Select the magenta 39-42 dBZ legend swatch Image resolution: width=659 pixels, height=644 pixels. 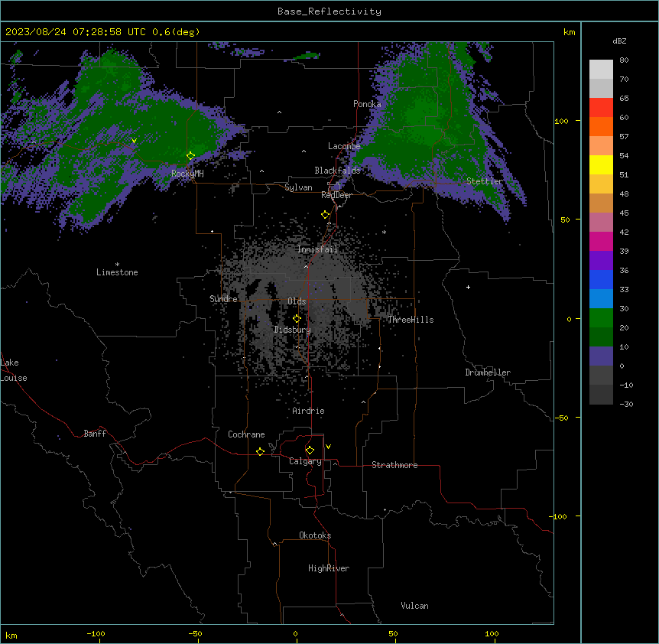pyautogui.click(x=601, y=241)
